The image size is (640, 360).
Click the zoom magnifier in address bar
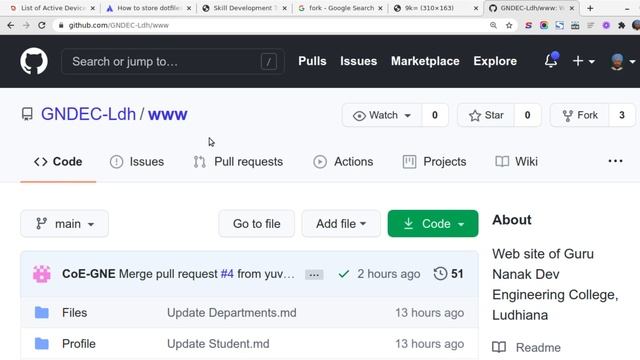coord(493,25)
